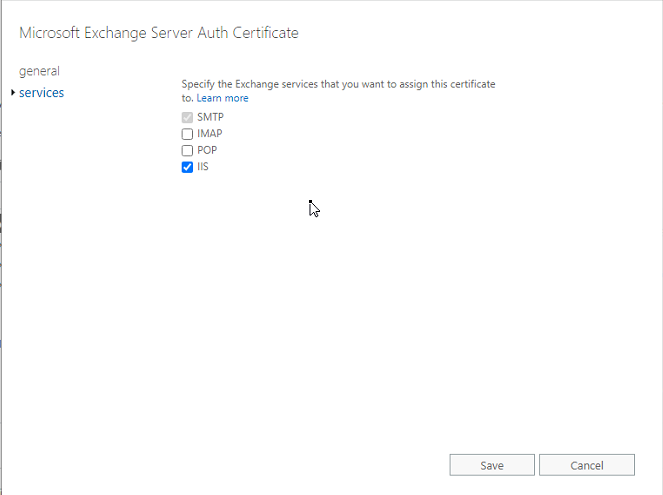Save the certificate service settings
Screen dimensions: 663x495
coord(492,465)
